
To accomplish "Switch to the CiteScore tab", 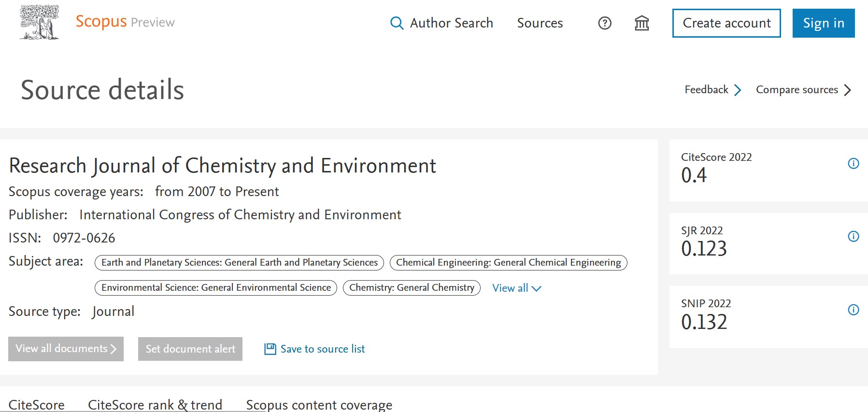I will [37, 404].
